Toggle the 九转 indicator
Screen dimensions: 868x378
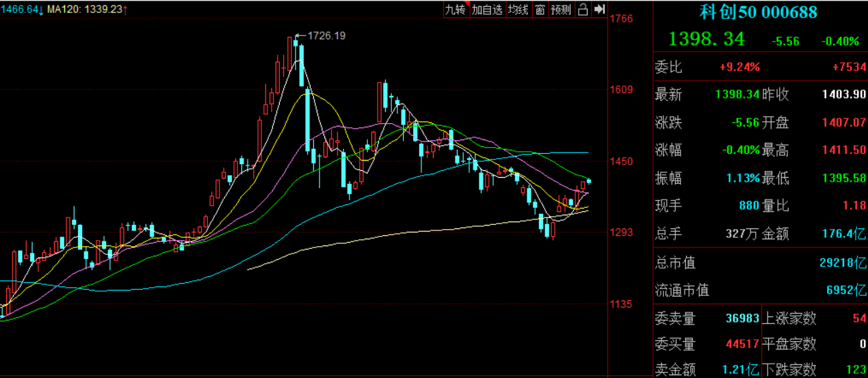[455, 9]
